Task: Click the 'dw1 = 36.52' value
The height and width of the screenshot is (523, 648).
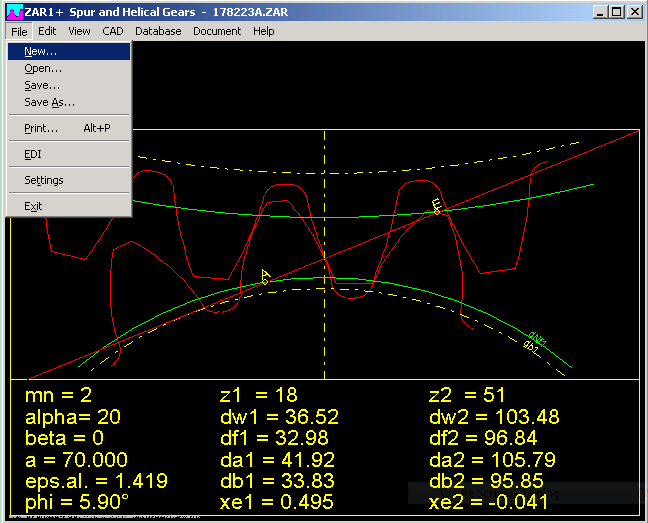Action: click(x=279, y=417)
